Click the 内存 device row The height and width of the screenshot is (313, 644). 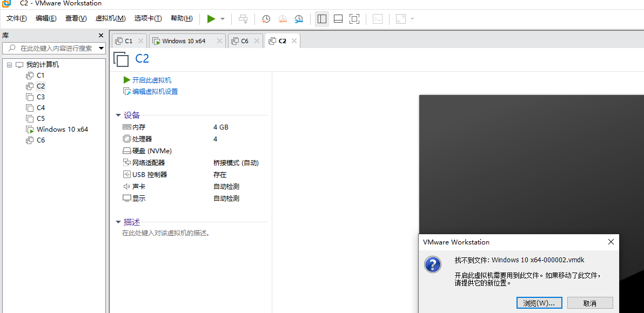(194, 127)
